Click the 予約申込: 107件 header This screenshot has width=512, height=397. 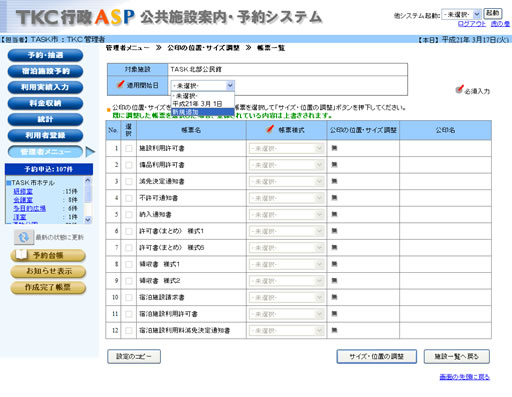[x=49, y=169]
